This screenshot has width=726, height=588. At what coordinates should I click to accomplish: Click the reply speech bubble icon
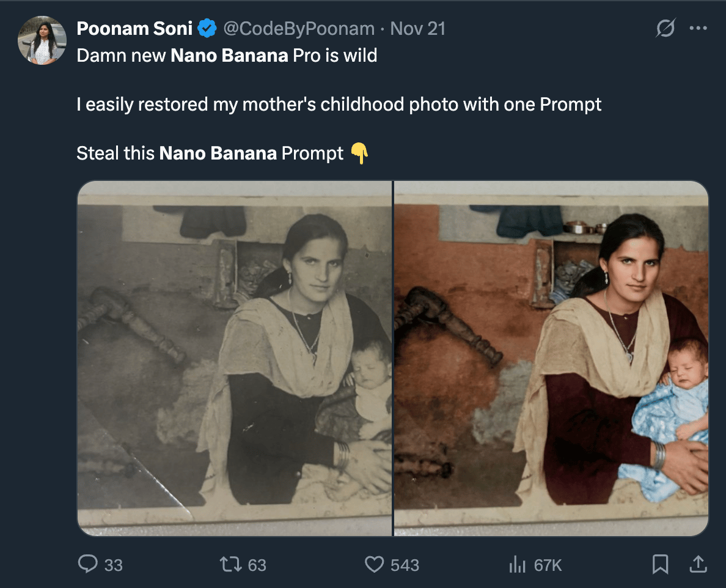tap(88, 564)
